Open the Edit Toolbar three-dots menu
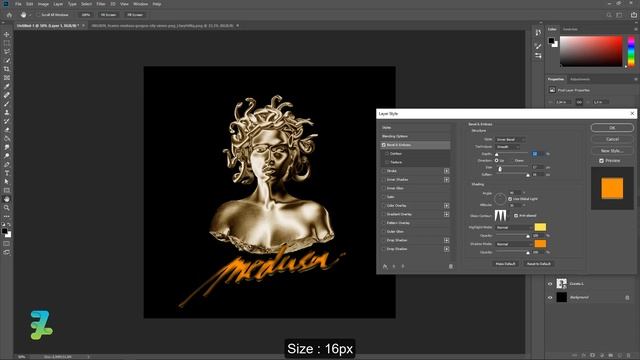This screenshot has width=640, height=360. (x=7, y=216)
